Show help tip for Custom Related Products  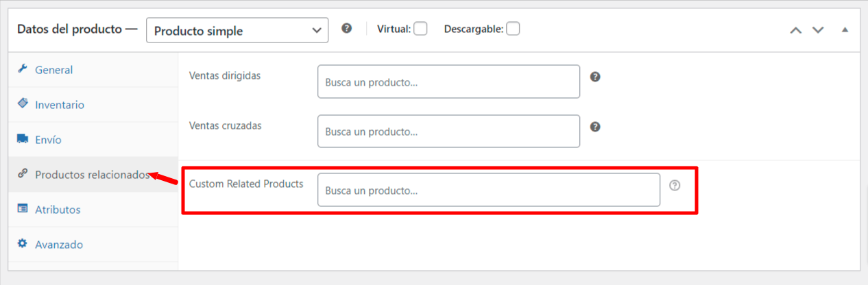(x=675, y=185)
